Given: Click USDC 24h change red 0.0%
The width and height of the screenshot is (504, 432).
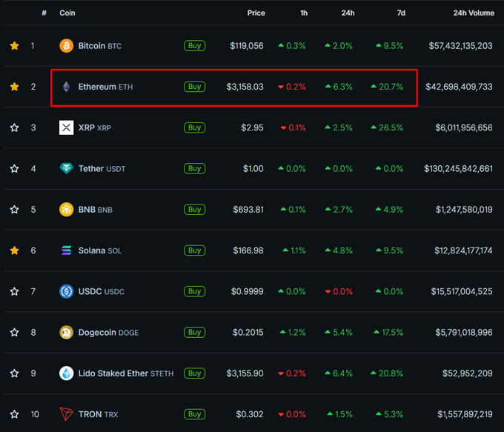Looking at the screenshot, I should [x=339, y=291].
